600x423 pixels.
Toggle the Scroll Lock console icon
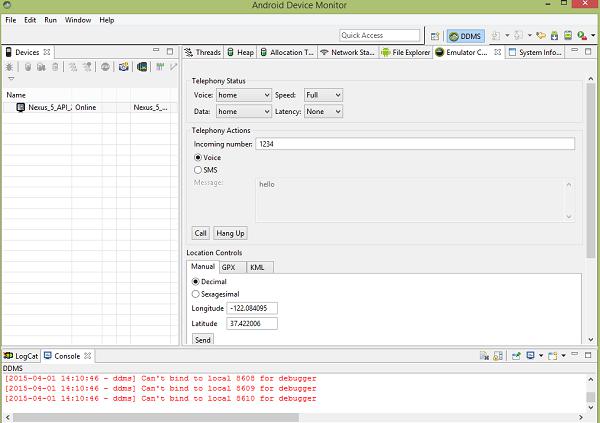(498, 356)
